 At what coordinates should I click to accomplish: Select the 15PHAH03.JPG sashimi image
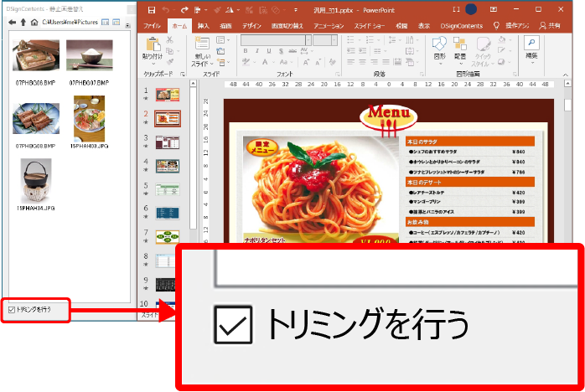click(89, 119)
